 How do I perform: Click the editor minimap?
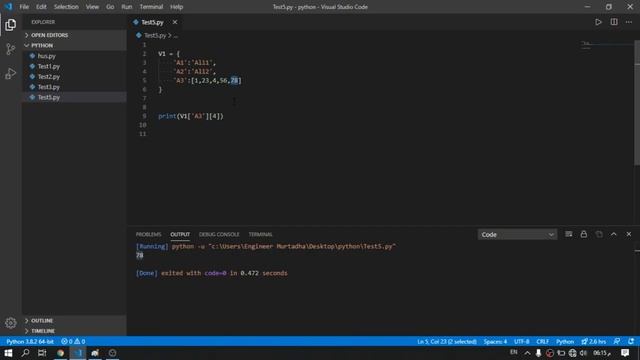(x=606, y=45)
